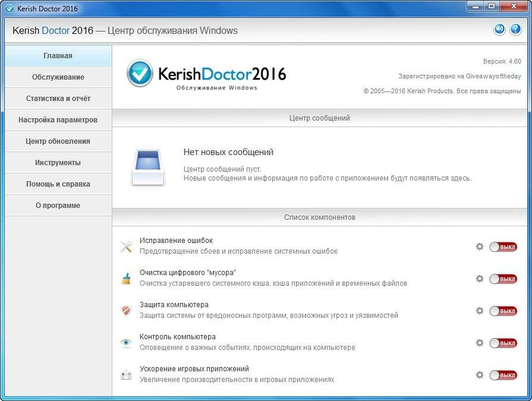Enable the Исправление ошибок switch
Screen dimensions: 532x401
503,247
